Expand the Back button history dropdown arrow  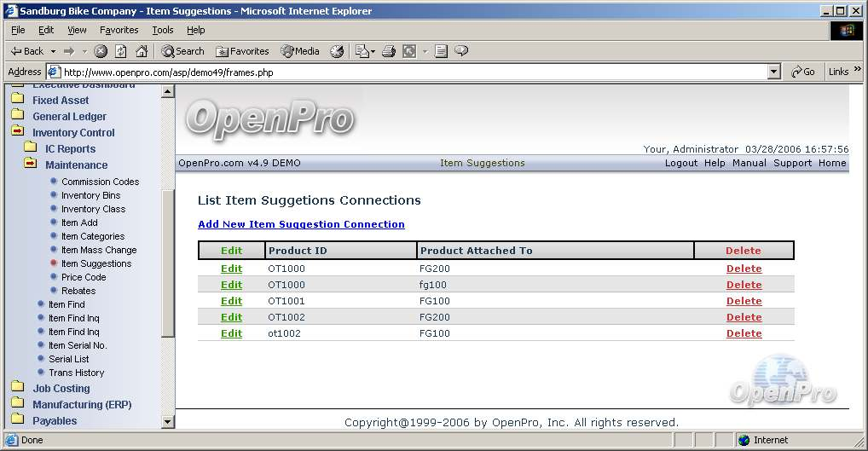53,51
